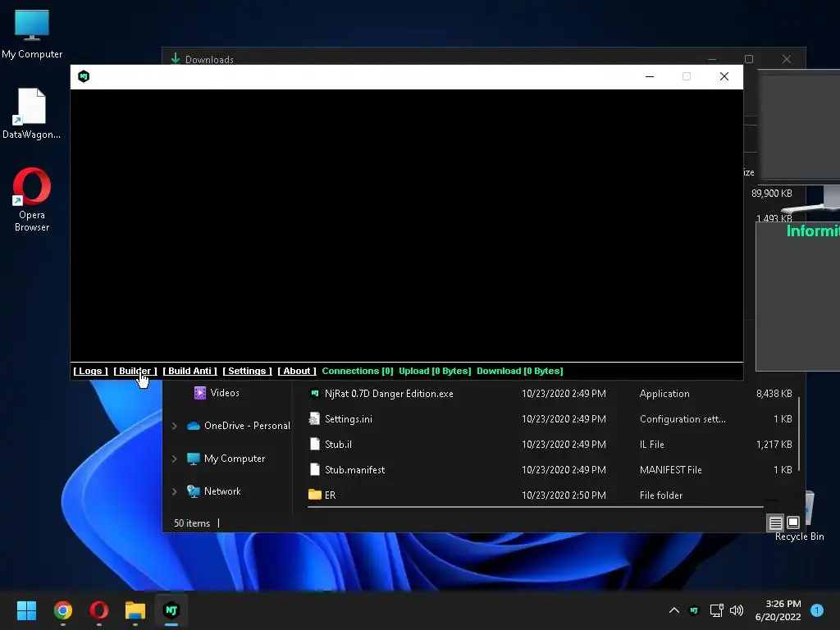The width and height of the screenshot is (840, 630).
Task: Open the notification center badge
Action: tap(817, 610)
